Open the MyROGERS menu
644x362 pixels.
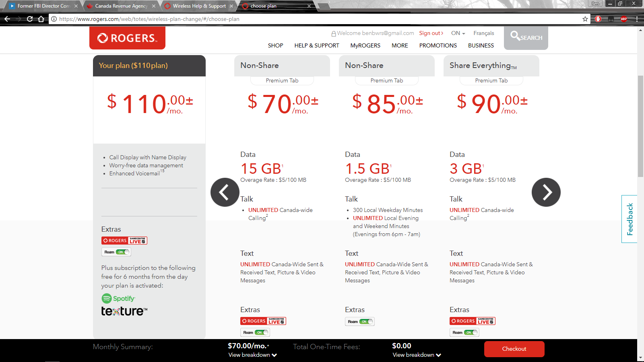[365, 45]
